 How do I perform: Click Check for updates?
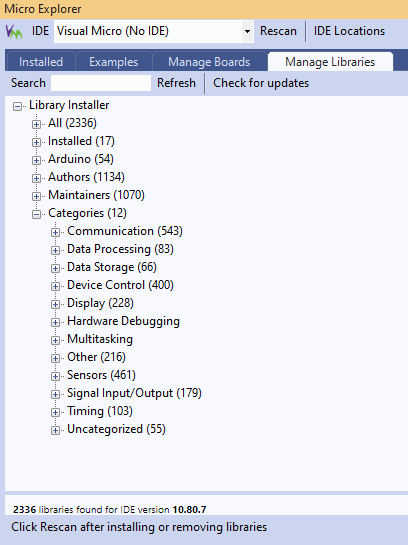tap(261, 83)
